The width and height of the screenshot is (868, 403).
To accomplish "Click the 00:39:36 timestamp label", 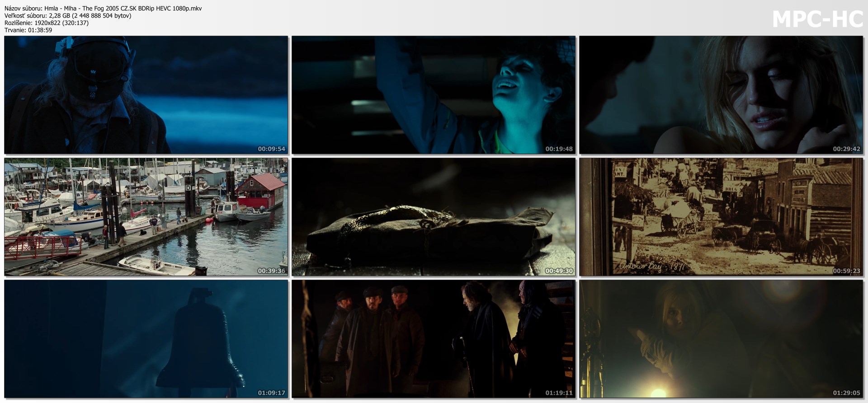I will point(271,271).
